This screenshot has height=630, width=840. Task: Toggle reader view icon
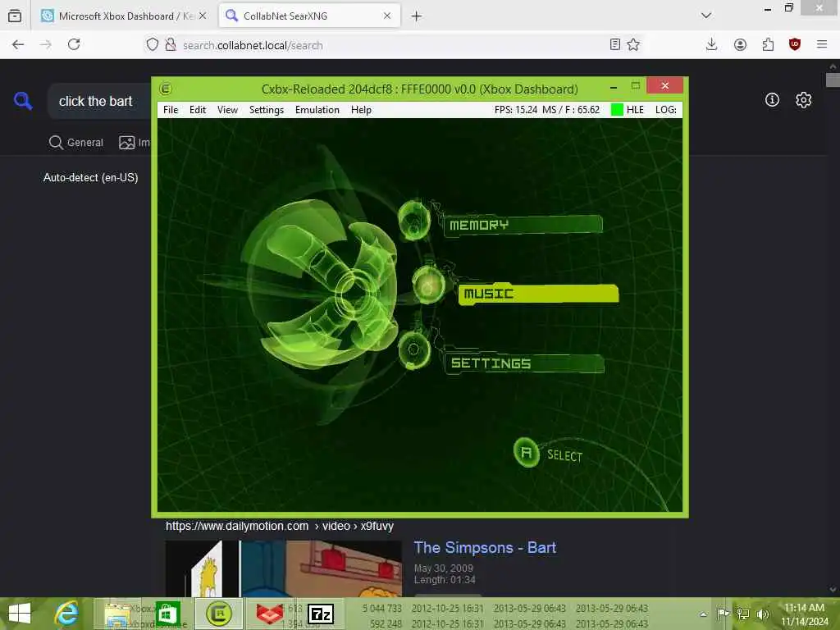615,44
